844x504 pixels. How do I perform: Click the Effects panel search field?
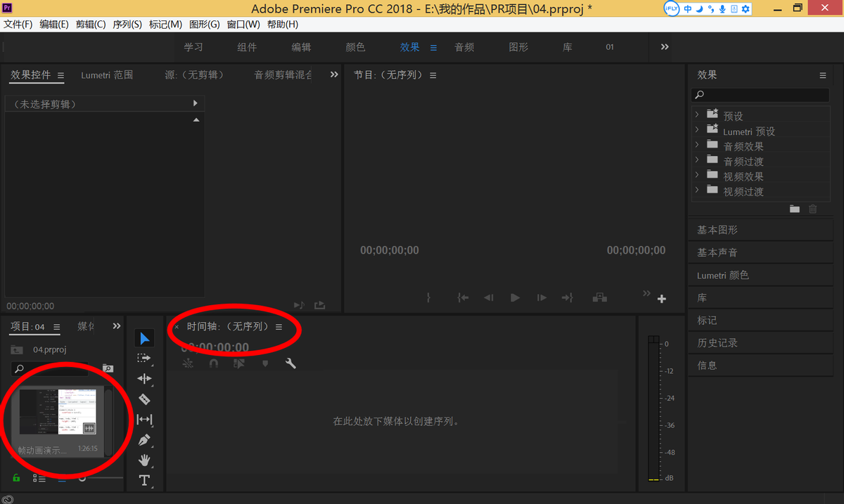coord(760,95)
